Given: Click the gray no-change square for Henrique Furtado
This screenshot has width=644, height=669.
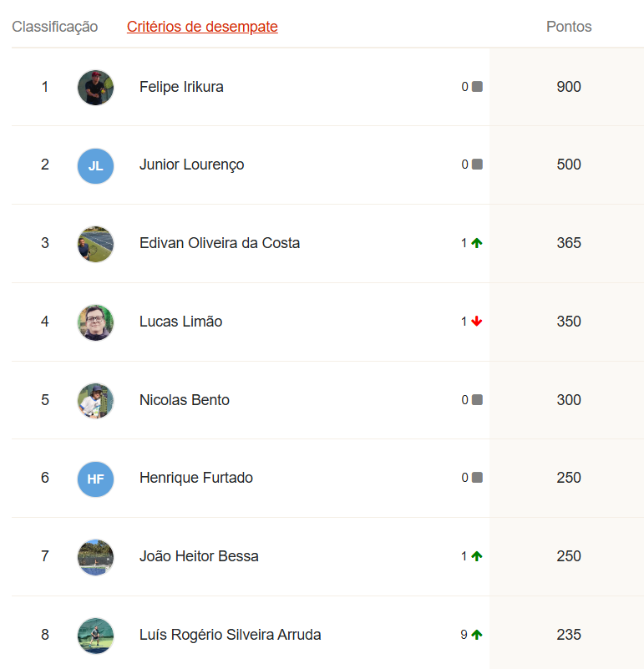Looking at the screenshot, I should pyautogui.click(x=477, y=478).
